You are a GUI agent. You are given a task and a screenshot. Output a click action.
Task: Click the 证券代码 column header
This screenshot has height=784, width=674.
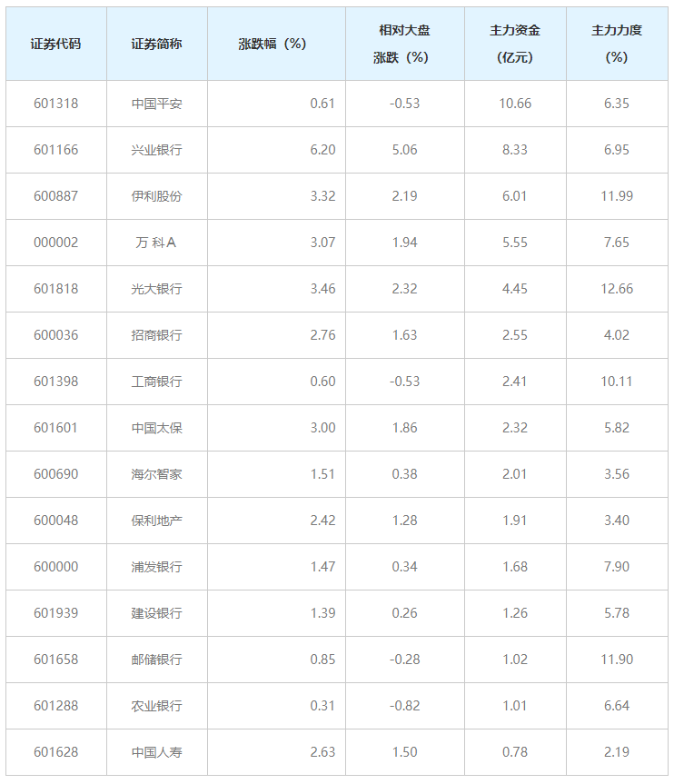[x=55, y=44]
